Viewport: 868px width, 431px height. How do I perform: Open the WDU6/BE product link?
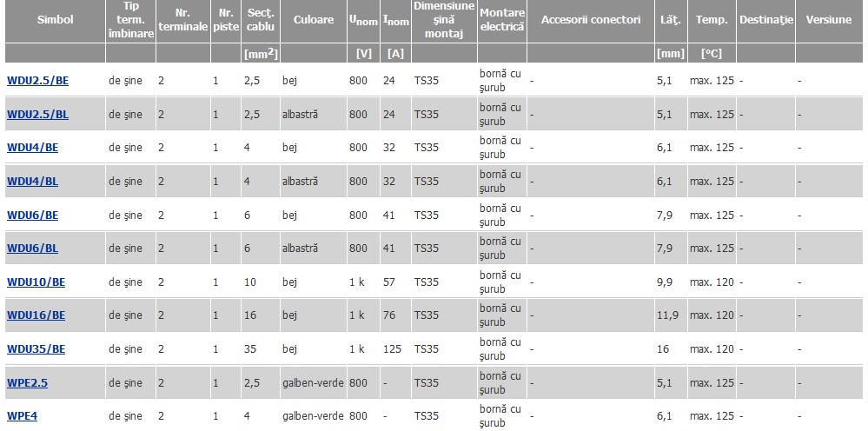coord(32,215)
